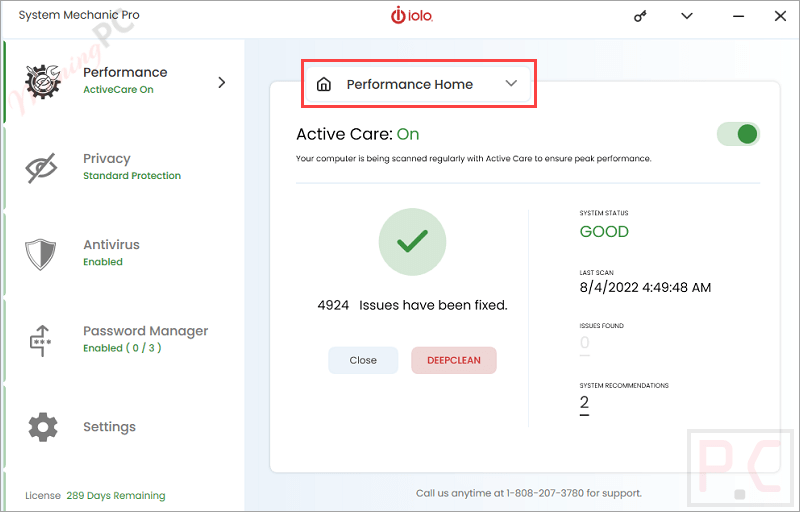Viewport: 800px width, 512px height.
Task: Click the GOOD system status value
Action: (x=604, y=232)
